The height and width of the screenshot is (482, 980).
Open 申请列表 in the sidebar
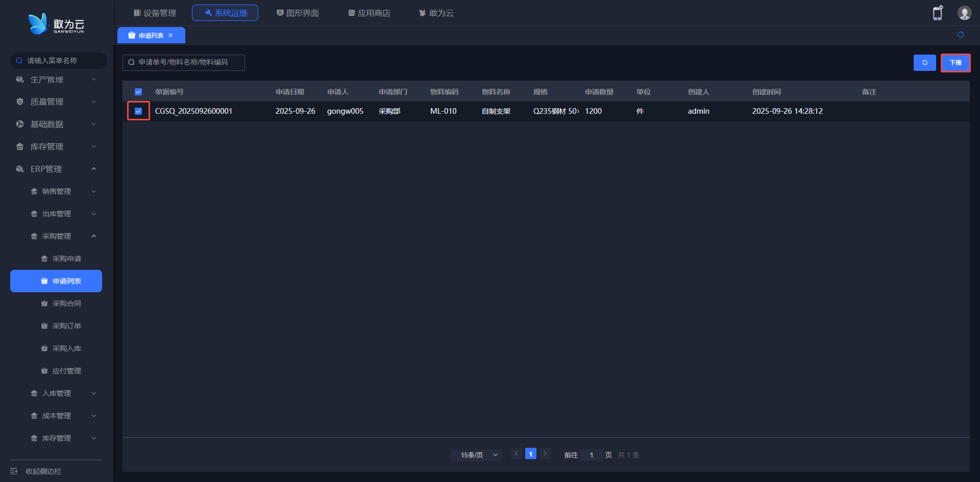point(56,281)
